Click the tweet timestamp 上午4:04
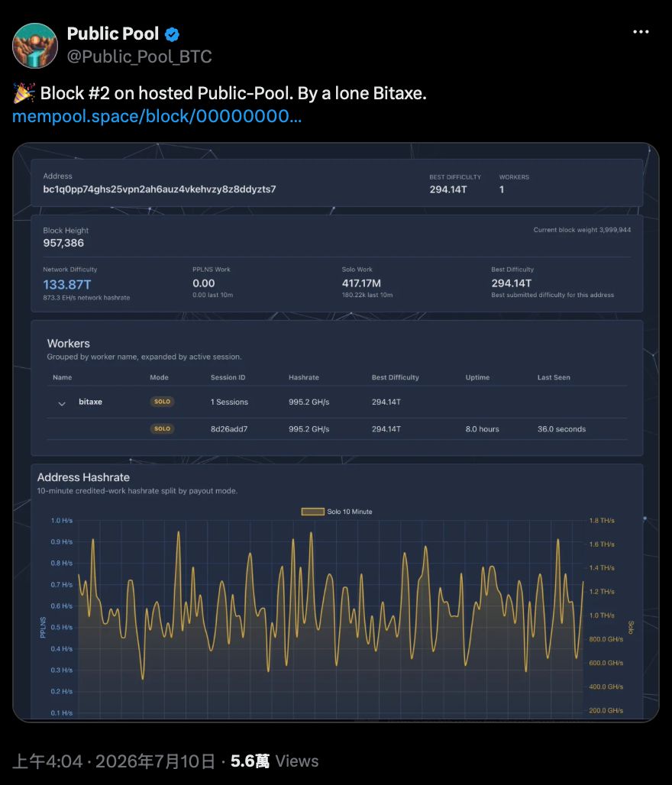Viewport: 672px width, 785px height. [x=47, y=761]
